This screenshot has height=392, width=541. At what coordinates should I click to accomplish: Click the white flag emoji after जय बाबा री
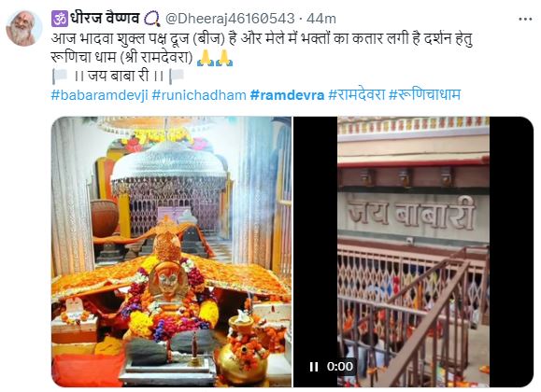pyautogui.click(x=177, y=76)
